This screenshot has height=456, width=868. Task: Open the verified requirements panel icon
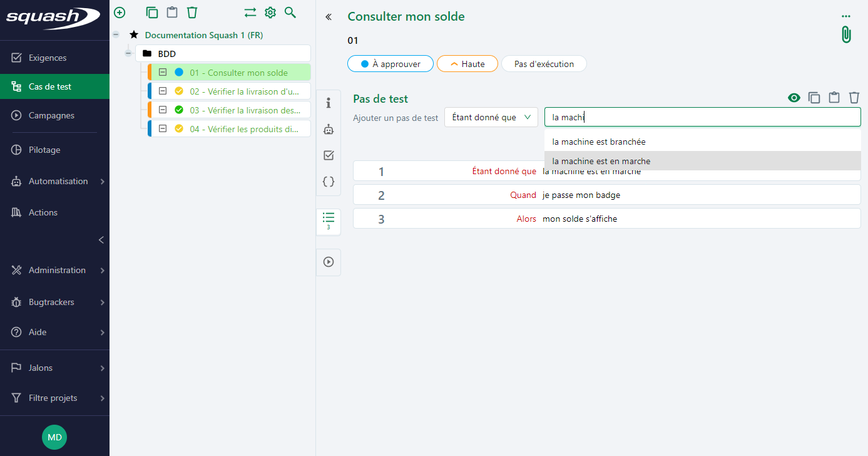[329, 155]
